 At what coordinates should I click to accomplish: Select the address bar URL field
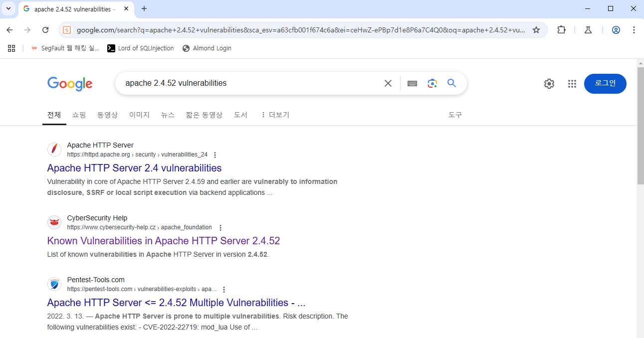[301, 30]
